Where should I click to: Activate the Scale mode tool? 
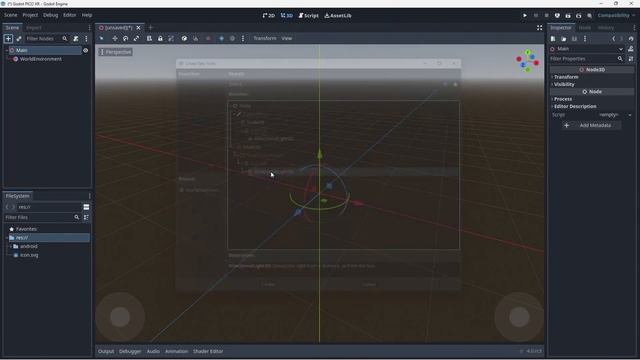click(x=136, y=38)
